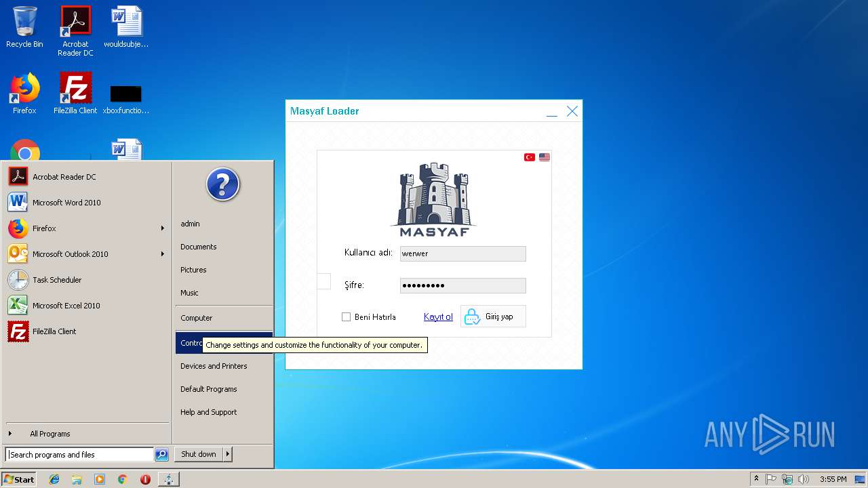Open Devices and Printers
The image size is (868, 488).
pyautogui.click(x=224, y=366)
